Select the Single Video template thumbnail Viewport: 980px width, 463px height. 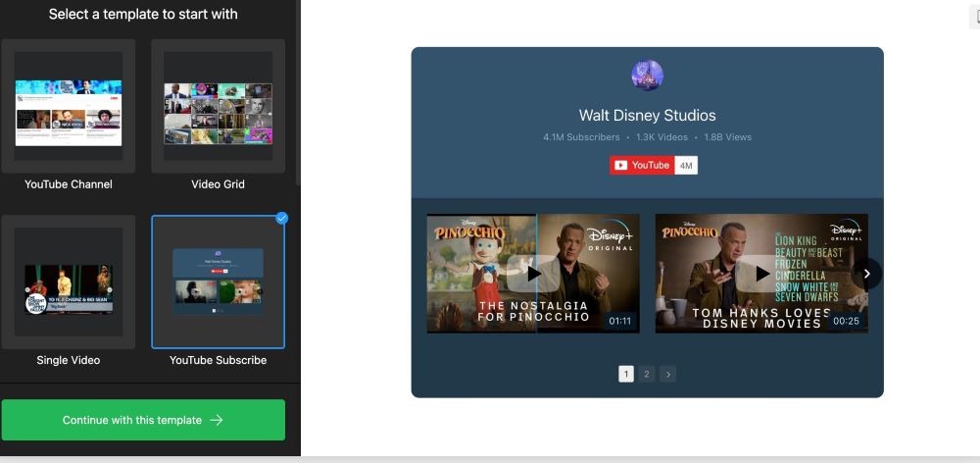(x=69, y=282)
